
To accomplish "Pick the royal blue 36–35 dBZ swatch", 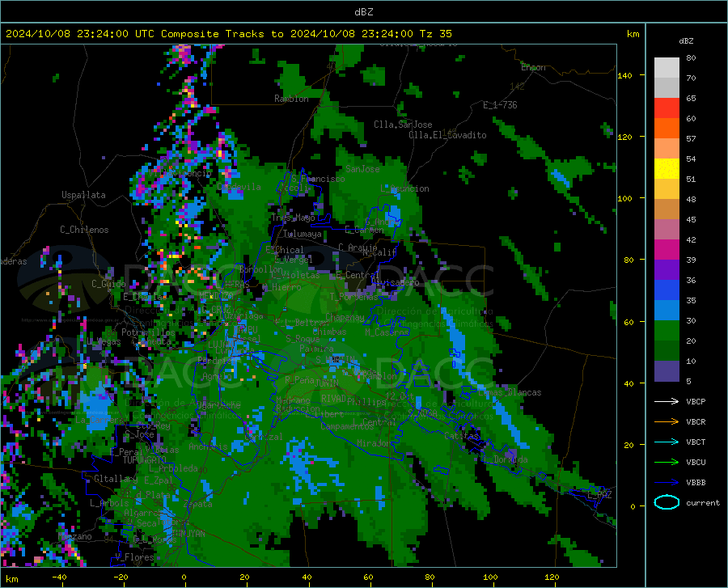I will pos(667,290).
